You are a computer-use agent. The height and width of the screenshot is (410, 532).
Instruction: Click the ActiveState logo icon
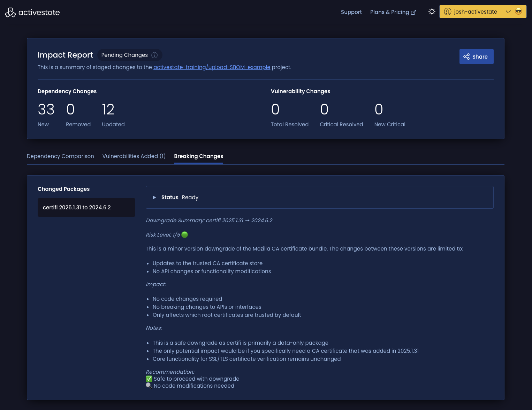point(10,13)
